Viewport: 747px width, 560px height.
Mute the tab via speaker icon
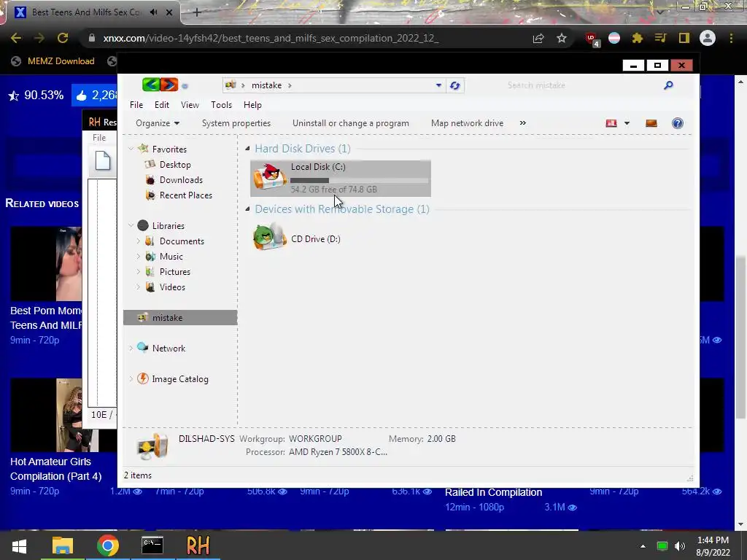(153, 12)
